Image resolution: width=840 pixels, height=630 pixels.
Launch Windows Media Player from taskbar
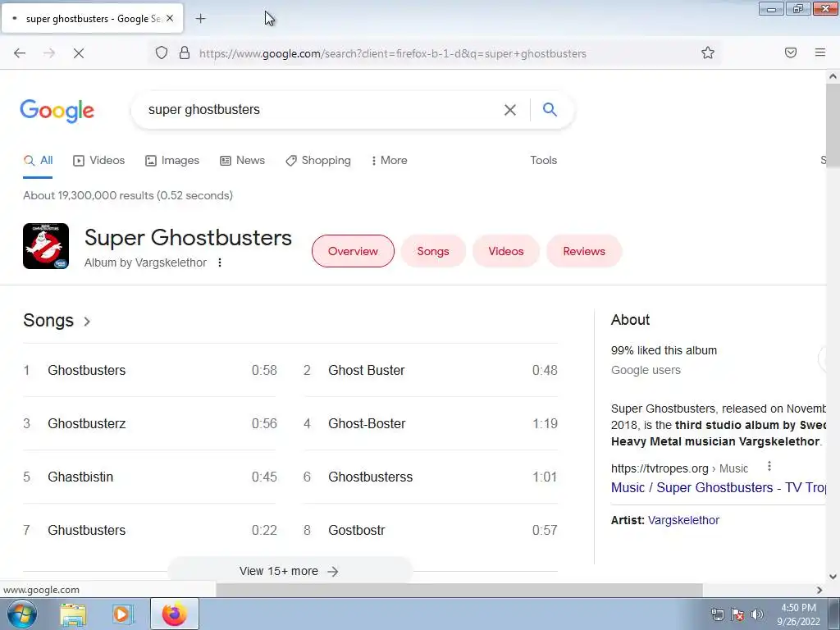click(x=121, y=614)
